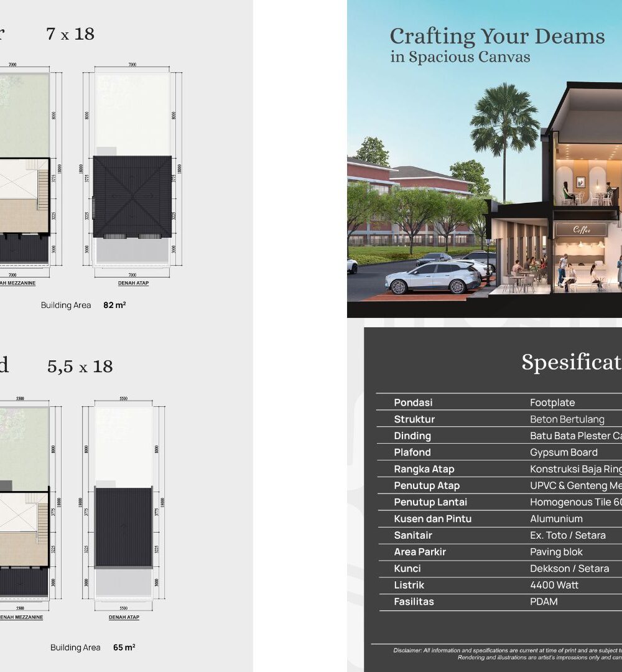Click the "Dinding" specification label

click(x=412, y=436)
